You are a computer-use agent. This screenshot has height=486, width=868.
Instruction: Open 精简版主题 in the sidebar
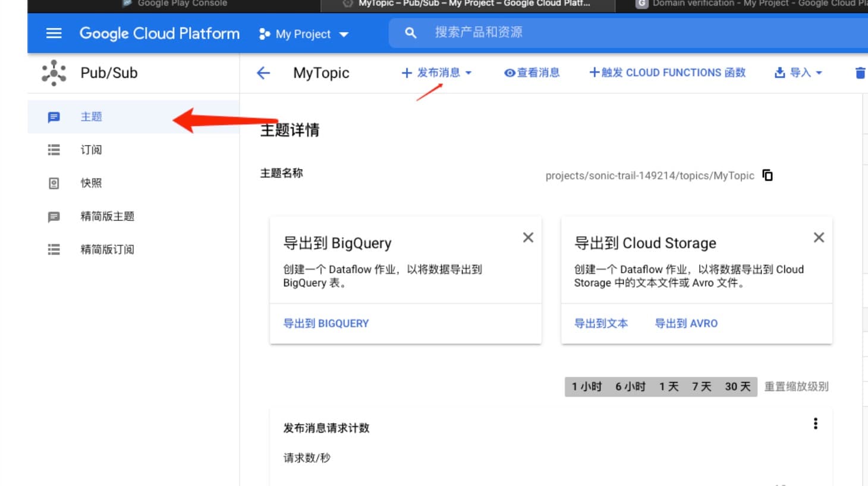[x=134, y=216]
